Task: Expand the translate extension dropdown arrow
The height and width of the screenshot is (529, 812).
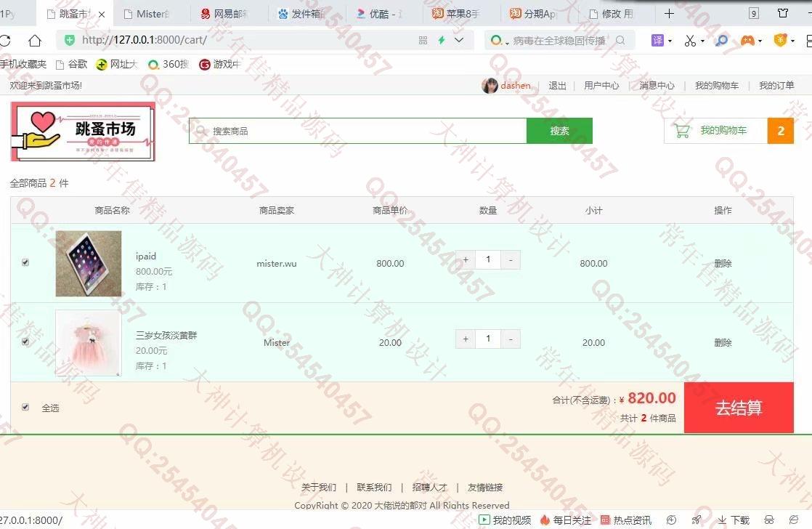Action: pos(670,41)
